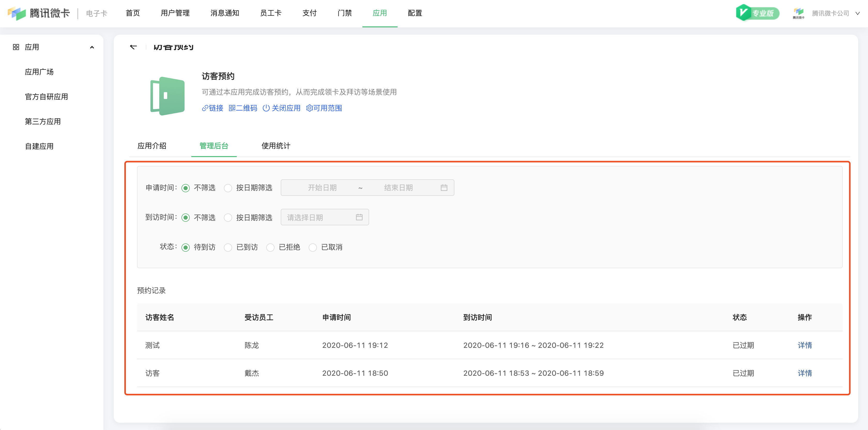Open 门禁 in top navigation
This screenshot has width=868, height=430.
[x=345, y=13]
